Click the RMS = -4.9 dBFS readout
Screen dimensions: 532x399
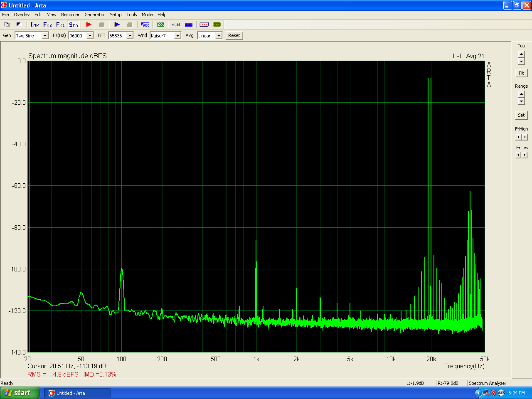(x=53, y=374)
